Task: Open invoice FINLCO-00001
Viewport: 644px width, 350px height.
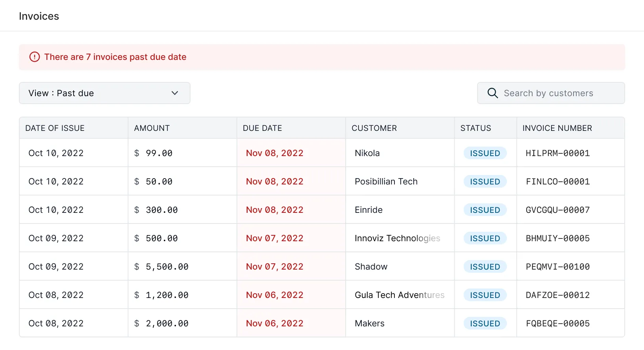Action: [557, 182]
